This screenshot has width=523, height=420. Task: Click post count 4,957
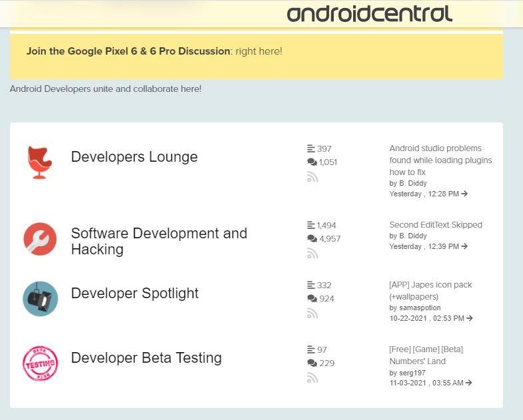tap(330, 239)
